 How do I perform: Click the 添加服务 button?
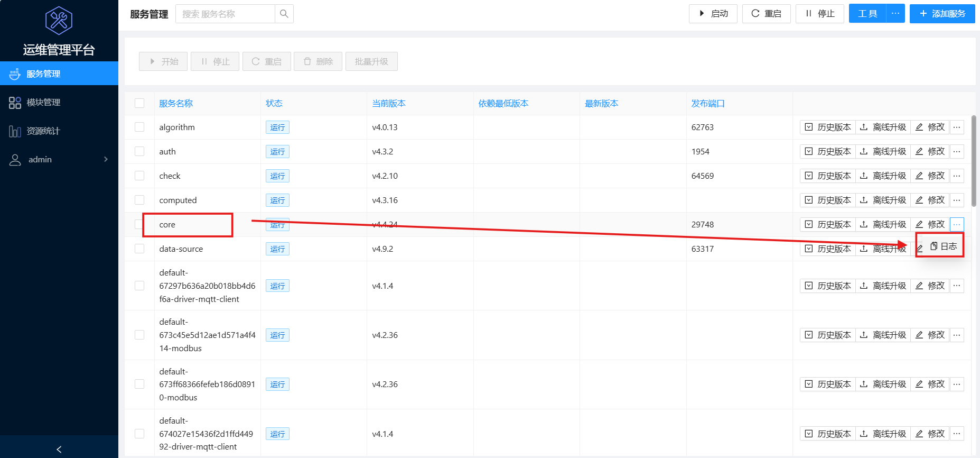[942, 14]
